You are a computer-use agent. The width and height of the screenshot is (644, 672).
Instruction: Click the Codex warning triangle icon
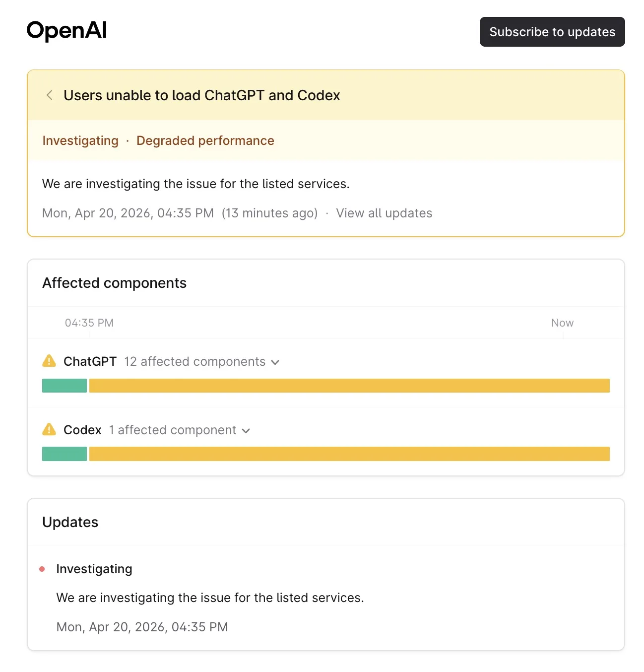pos(49,429)
